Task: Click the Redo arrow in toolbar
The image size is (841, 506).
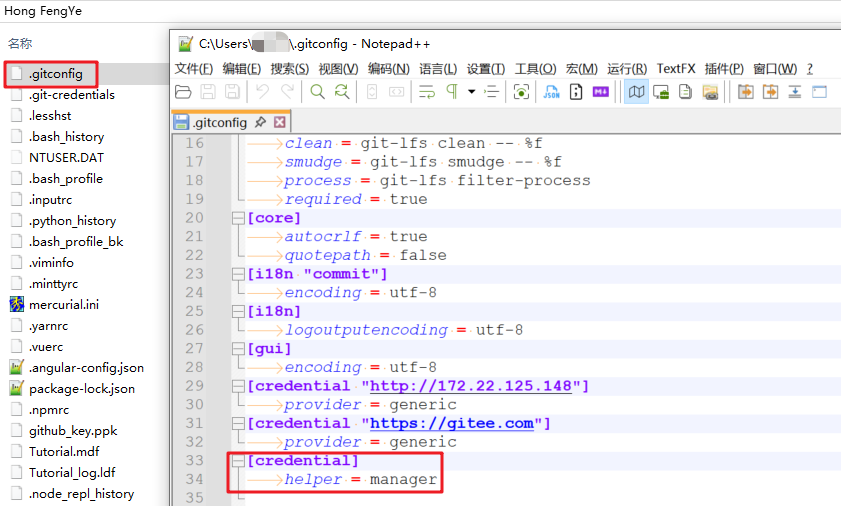Action: point(287,92)
